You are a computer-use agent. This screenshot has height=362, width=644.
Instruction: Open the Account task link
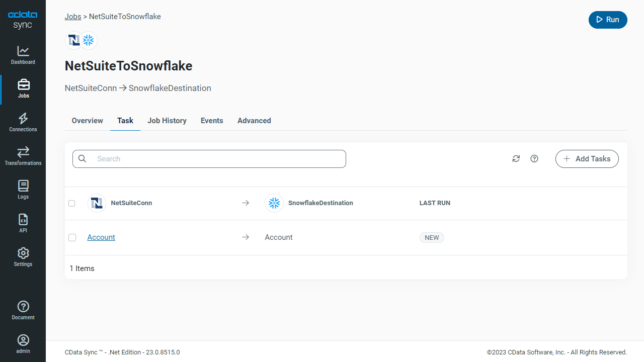[101, 237]
